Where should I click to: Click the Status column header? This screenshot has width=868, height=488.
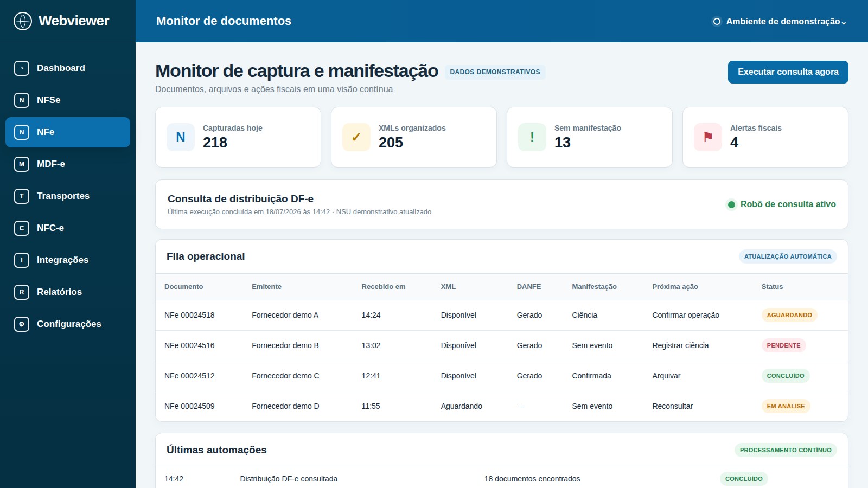click(772, 287)
